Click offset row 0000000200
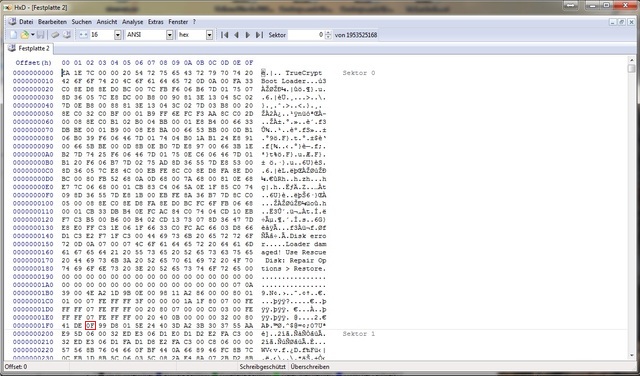The width and height of the screenshot is (640, 376). click(33, 334)
